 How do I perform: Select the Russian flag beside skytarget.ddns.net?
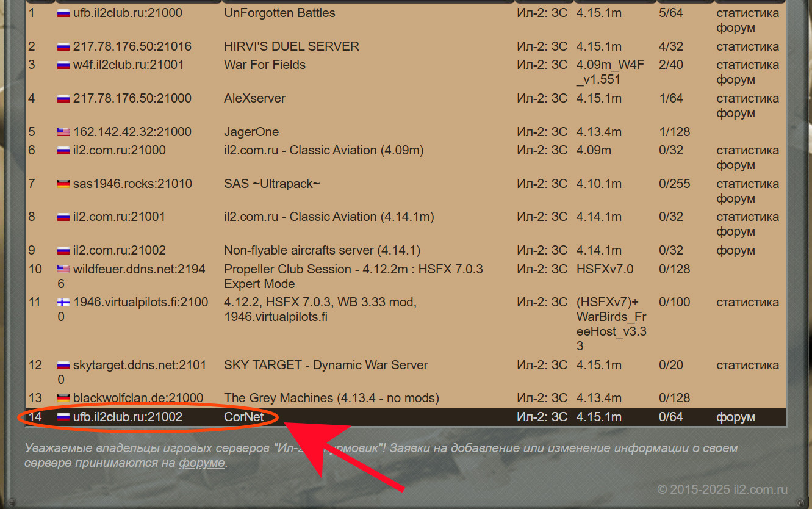pos(63,365)
